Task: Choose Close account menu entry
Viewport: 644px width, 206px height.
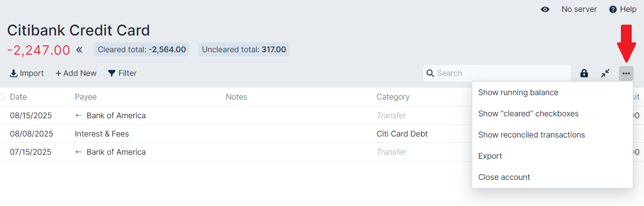Action: point(504,177)
